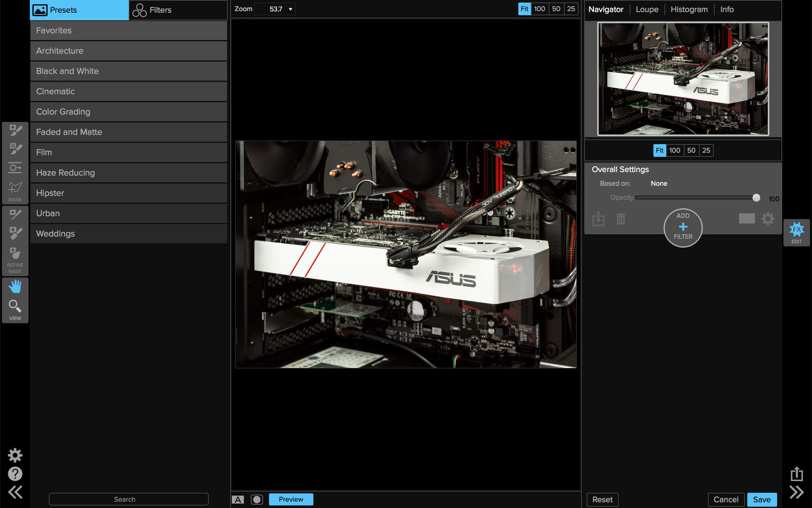
Task: Open the Navigator tab
Action: [x=606, y=9]
